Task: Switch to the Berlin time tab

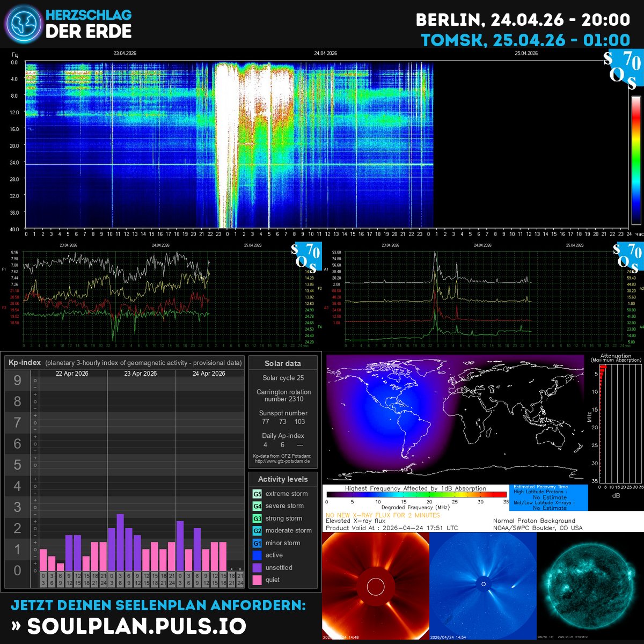Action: 523,19
